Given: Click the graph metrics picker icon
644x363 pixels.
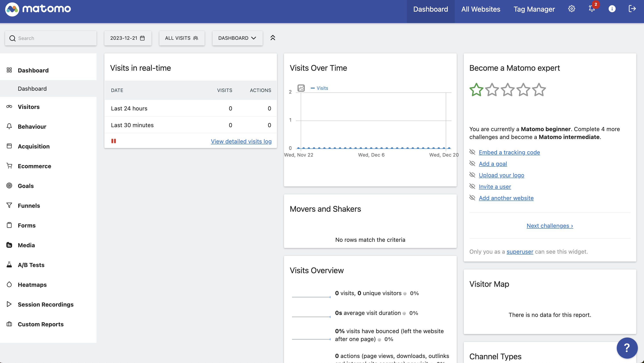Looking at the screenshot, I should (x=301, y=88).
